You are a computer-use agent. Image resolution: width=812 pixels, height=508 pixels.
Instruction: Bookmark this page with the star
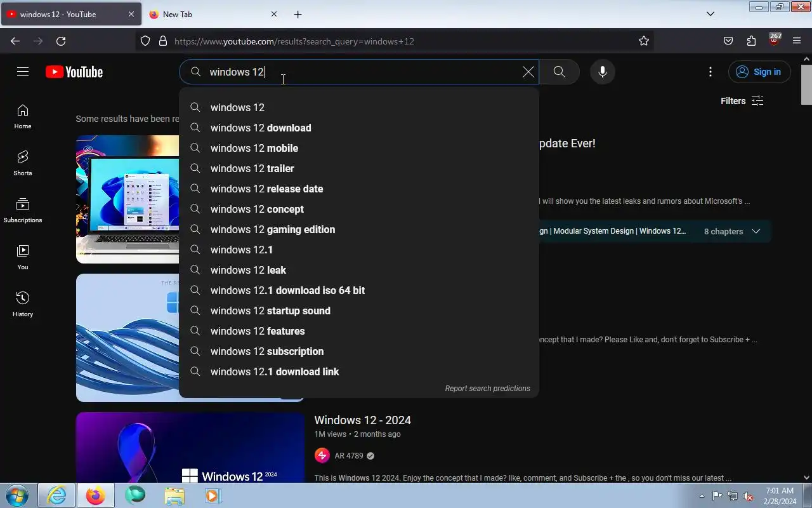pyautogui.click(x=644, y=41)
